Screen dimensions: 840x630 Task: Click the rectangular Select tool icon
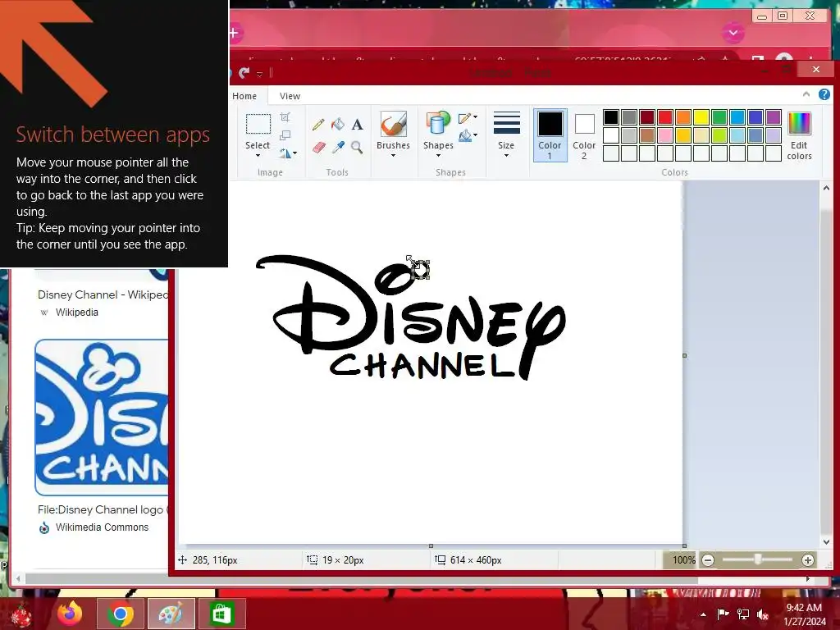(x=258, y=124)
